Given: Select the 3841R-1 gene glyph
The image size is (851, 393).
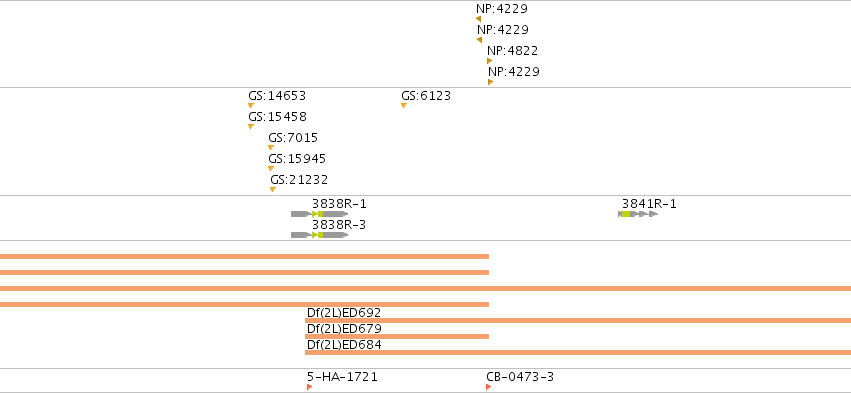Looking at the screenshot, I should [638, 214].
